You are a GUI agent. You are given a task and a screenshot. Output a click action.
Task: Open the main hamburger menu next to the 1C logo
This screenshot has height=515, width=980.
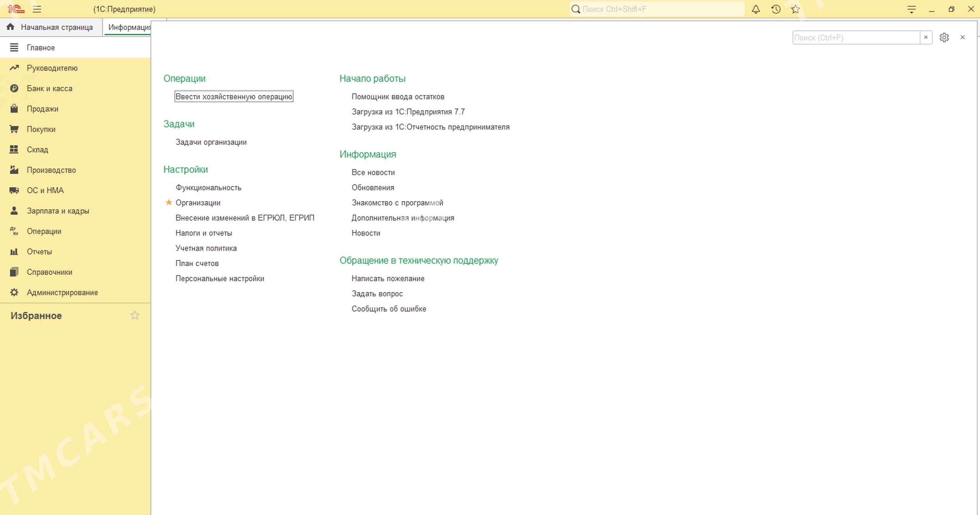tap(37, 9)
